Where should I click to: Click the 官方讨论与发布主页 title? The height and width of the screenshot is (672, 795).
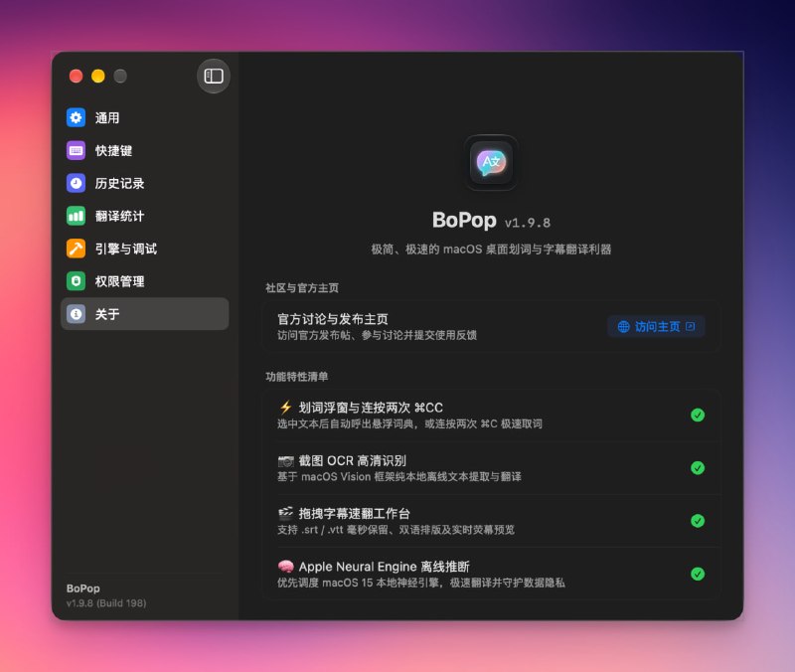(333, 319)
